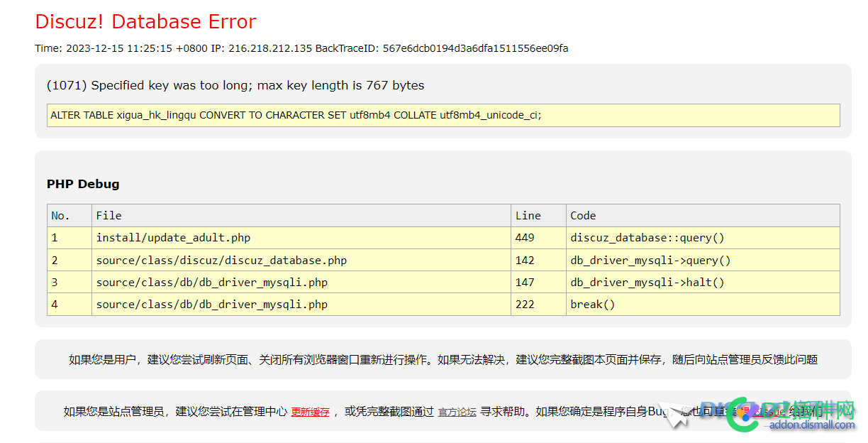Click the install/update_adult.php file cell
Screen dimensions: 868x443
coord(301,238)
